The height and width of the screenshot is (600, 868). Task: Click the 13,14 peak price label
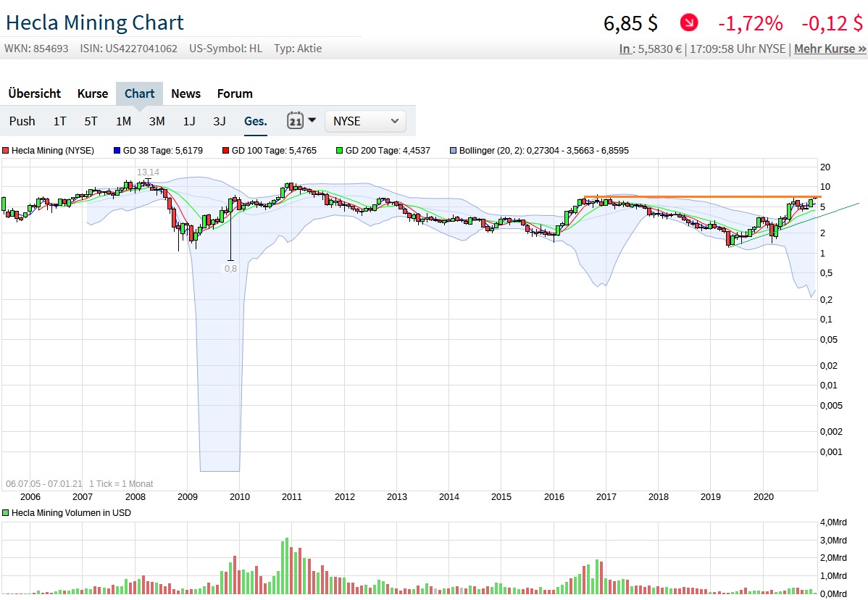[x=149, y=172]
